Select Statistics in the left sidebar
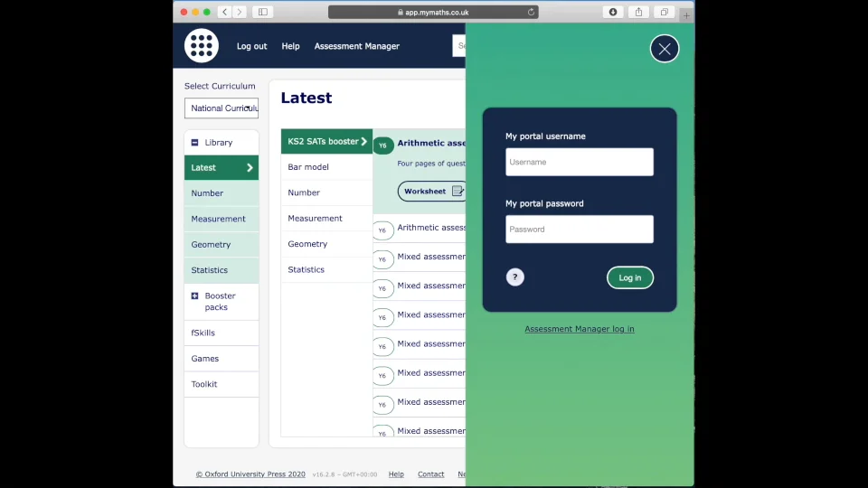This screenshot has width=868, height=488. (x=222, y=270)
